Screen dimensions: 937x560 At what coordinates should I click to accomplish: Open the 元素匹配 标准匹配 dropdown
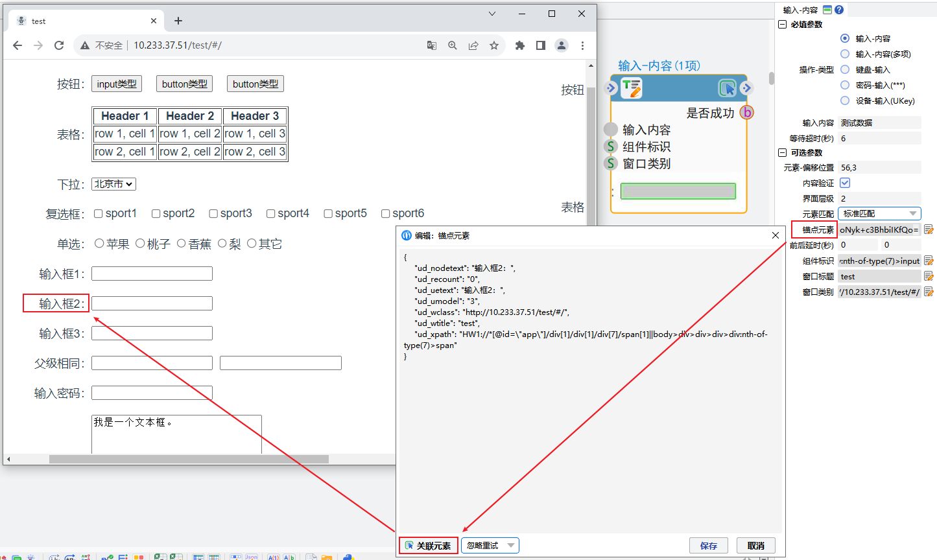tap(879, 213)
